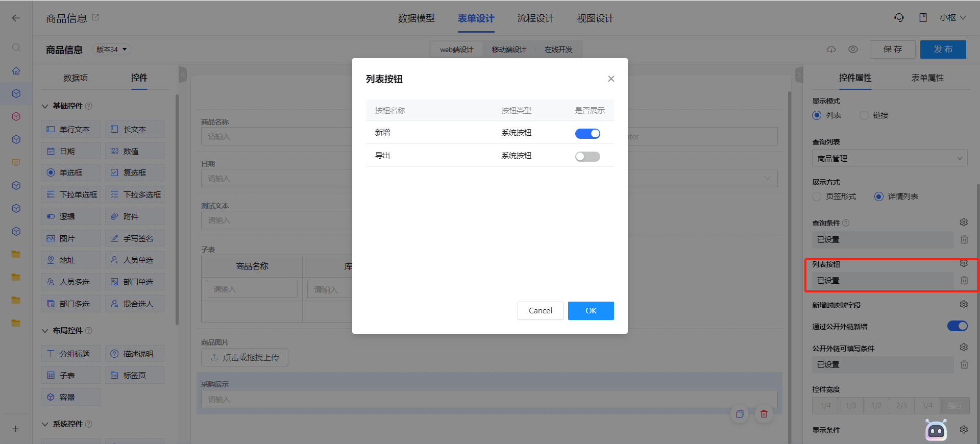This screenshot has width=980, height=444.
Task: Open the 版本34 version dropdown
Action: pyautogui.click(x=111, y=50)
